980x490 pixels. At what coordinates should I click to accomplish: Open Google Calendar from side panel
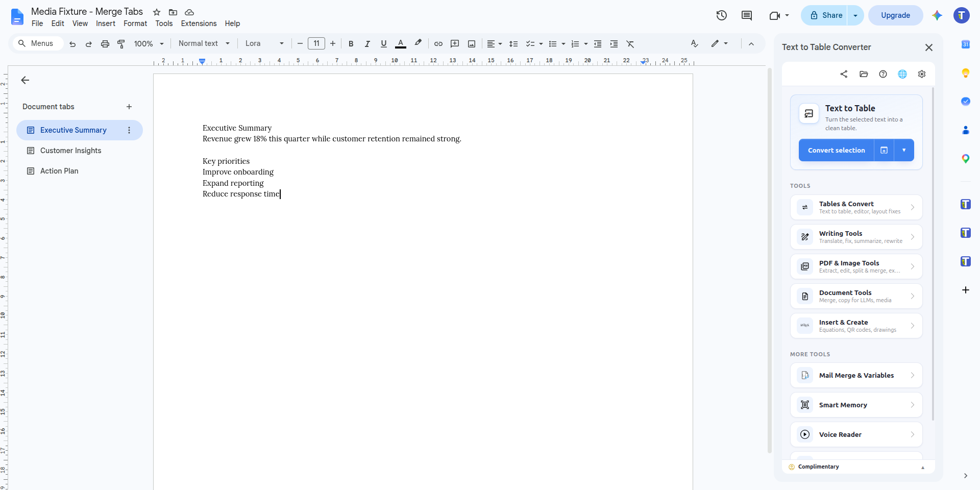[966, 44]
